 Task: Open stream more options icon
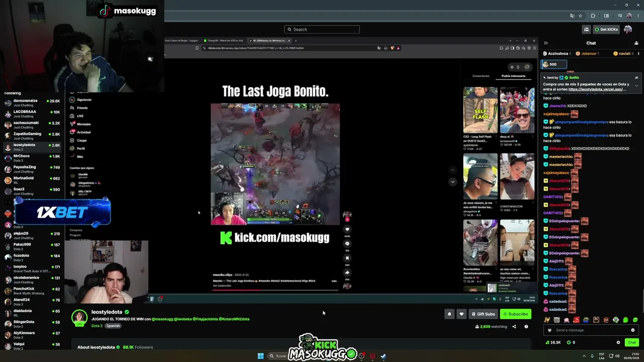[526, 327]
